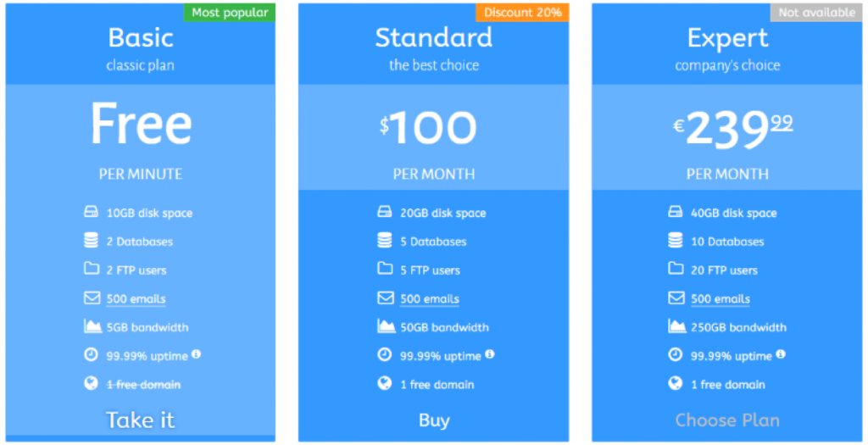
Task: Click the Expert plan uptime clock icon
Action: (676, 355)
